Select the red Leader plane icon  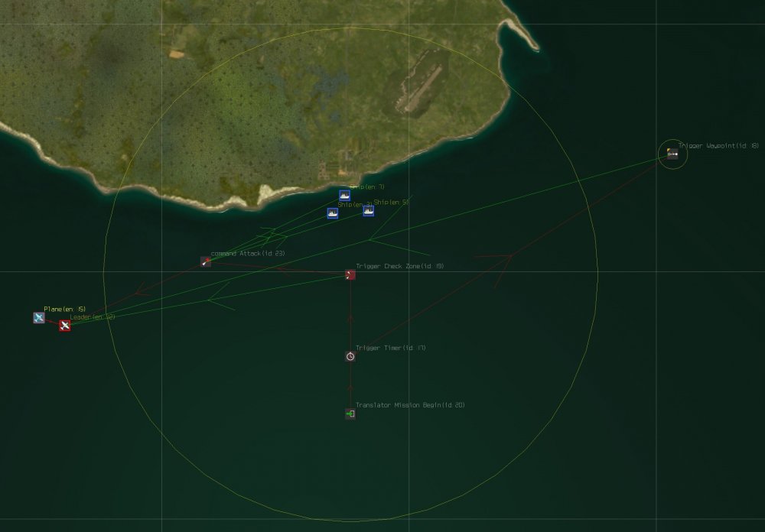(x=65, y=326)
